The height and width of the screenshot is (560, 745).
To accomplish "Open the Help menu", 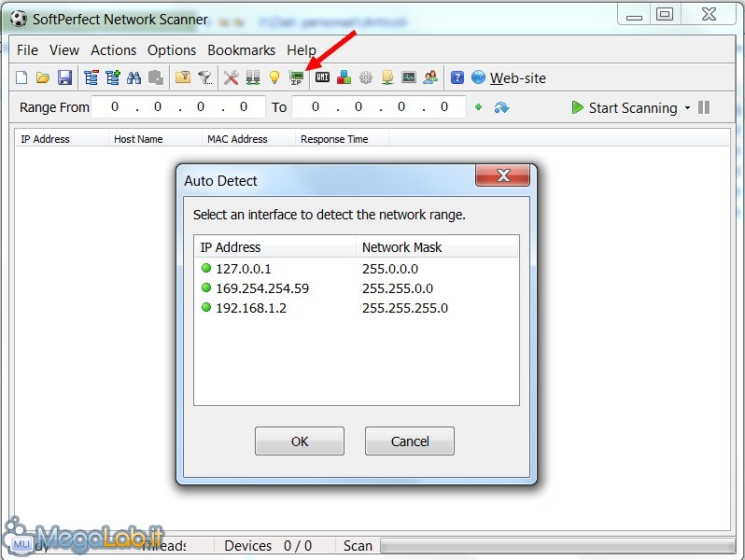I will coord(302,49).
